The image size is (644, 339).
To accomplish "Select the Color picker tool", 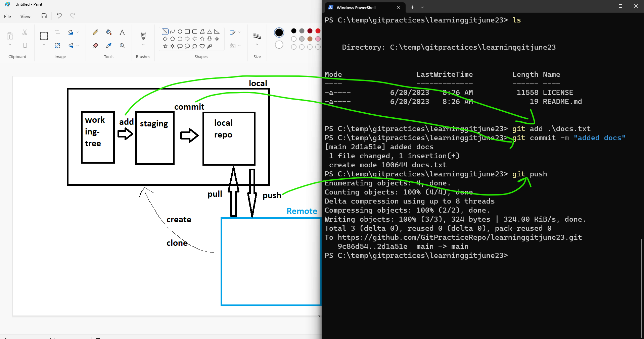I will 108,46.
